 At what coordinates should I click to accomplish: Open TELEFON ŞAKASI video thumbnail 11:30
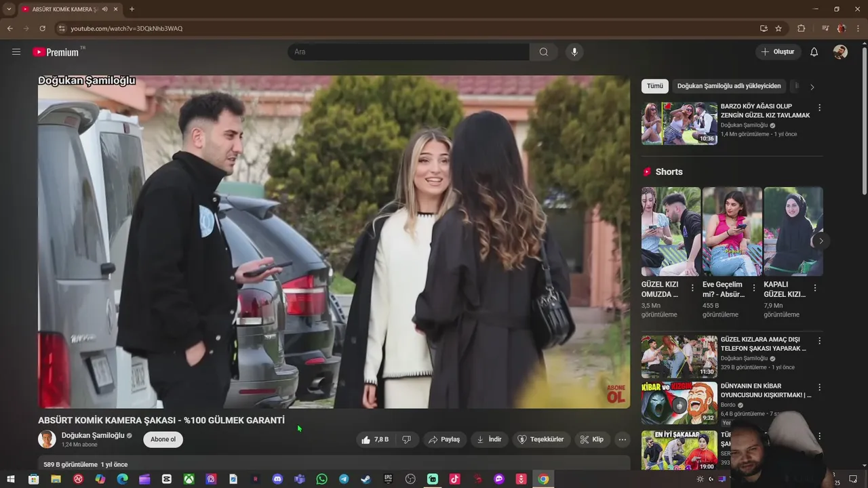(679, 357)
